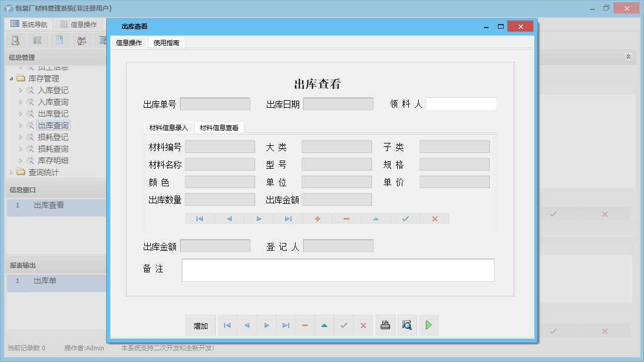This screenshot has width=644, height=362.
Task: Open print preview using the magnifier-document icon
Action: tap(406, 325)
